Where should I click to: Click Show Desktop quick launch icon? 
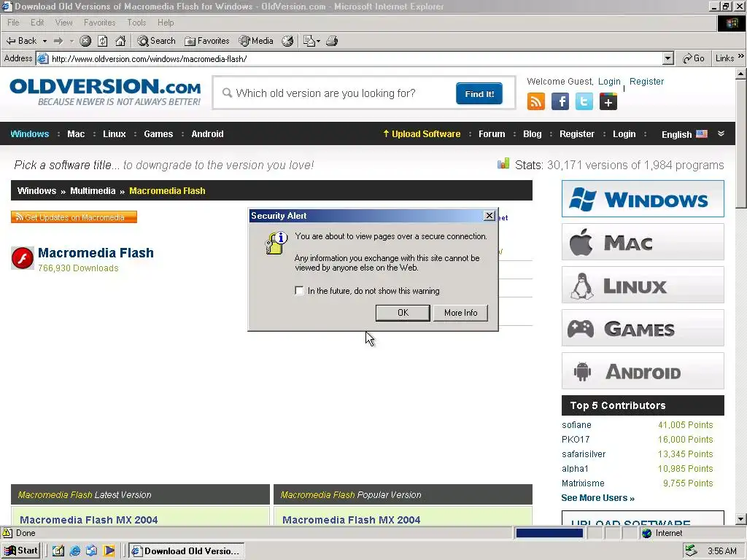pos(58,551)
